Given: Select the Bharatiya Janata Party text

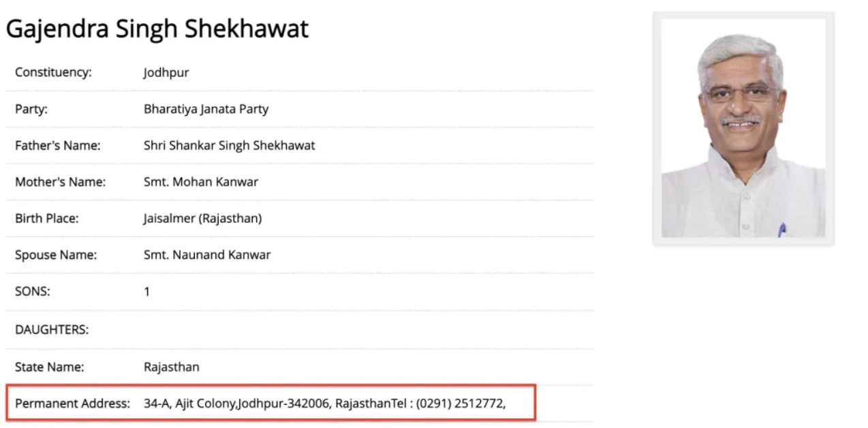Looking at the screenshot, I should pyautogui.click(x=206, y=109).
